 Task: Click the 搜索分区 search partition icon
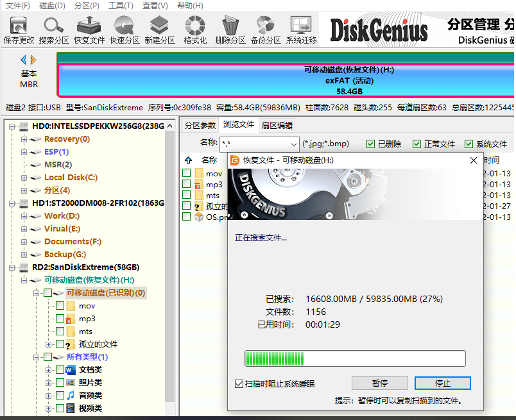(x=54, y=30)
